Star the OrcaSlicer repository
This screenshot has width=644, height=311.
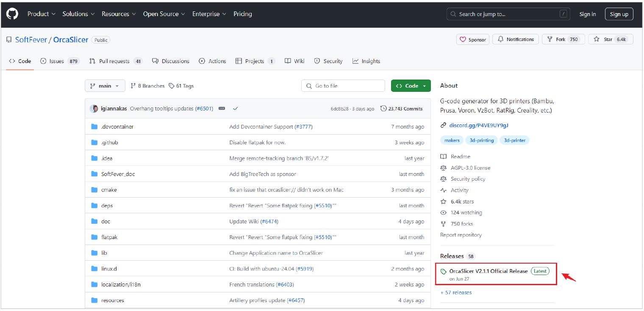tap(611, 39)
